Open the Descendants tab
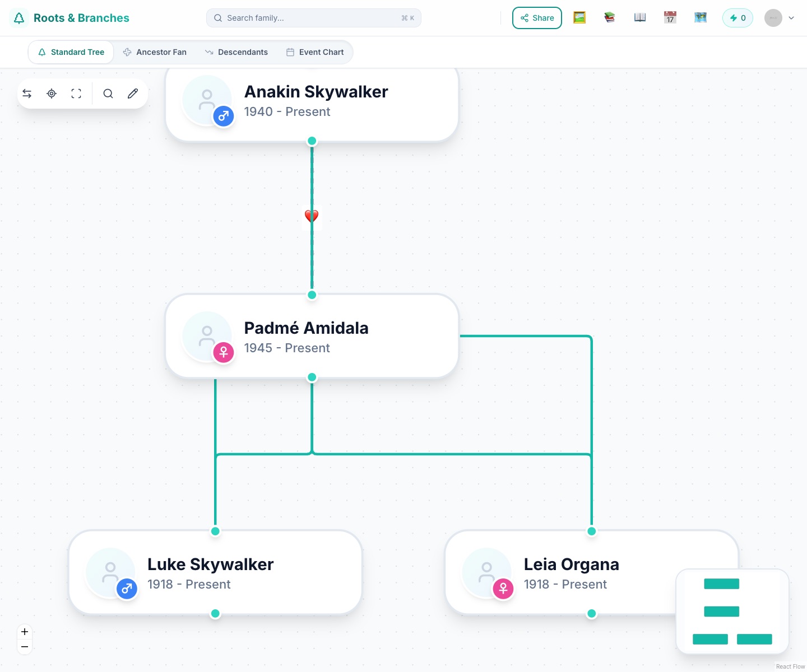807x672 pixels. 236,52
